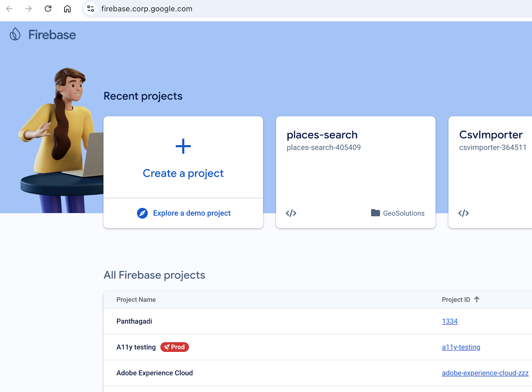This screenshot has width=532, height=392.
Task: Click web code icon on CsvImporter card
Action: click(464, 213)
